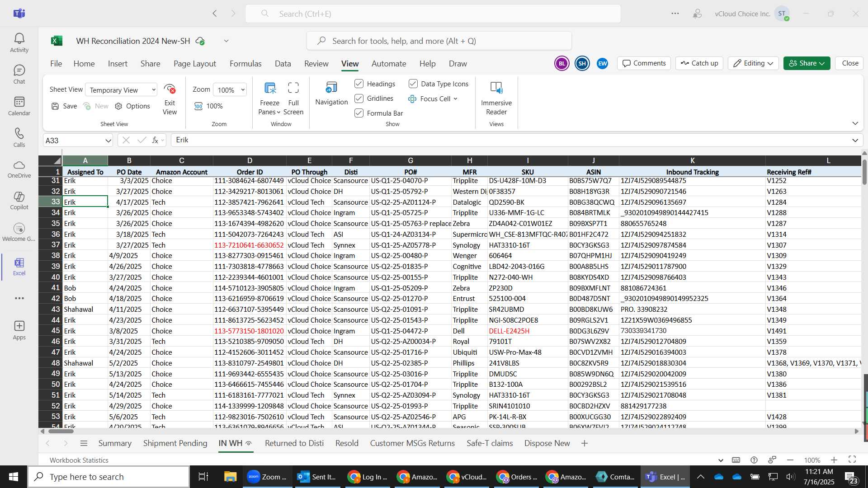Select the red DELL-E2425H SKU cell

[528, 331]
